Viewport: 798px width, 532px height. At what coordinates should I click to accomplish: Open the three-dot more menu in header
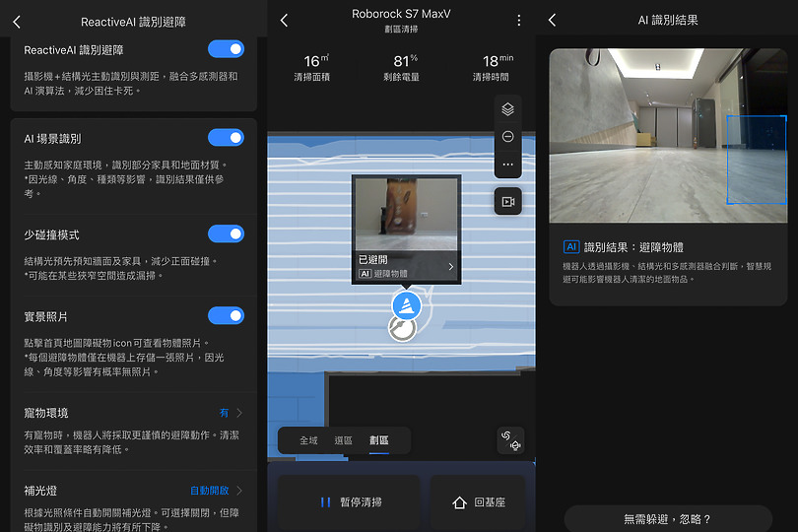(518, 21)
